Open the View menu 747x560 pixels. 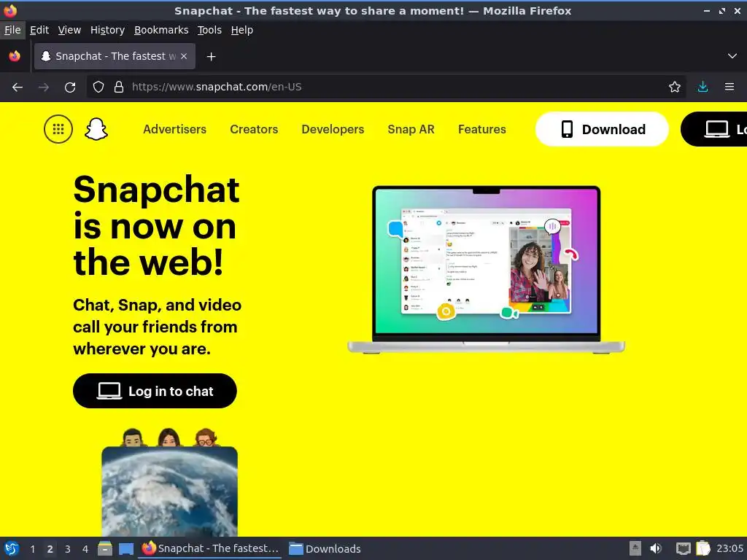[x=69, y=30]
